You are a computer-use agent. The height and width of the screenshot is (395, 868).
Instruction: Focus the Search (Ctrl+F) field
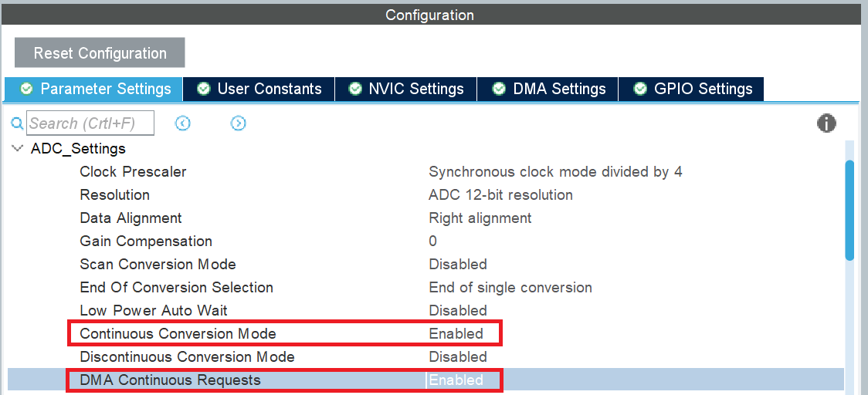coord(90,123)
